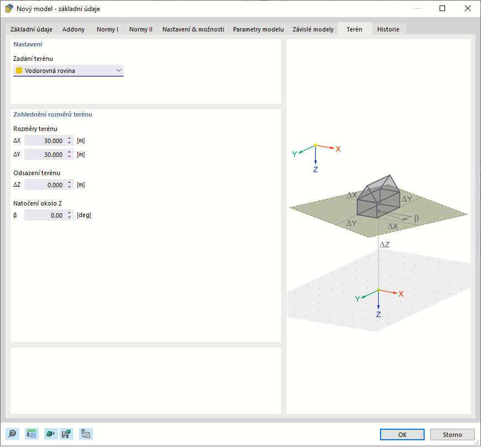Open the Addony tab
The image size is (481, 448).
[x=73, y=29]
